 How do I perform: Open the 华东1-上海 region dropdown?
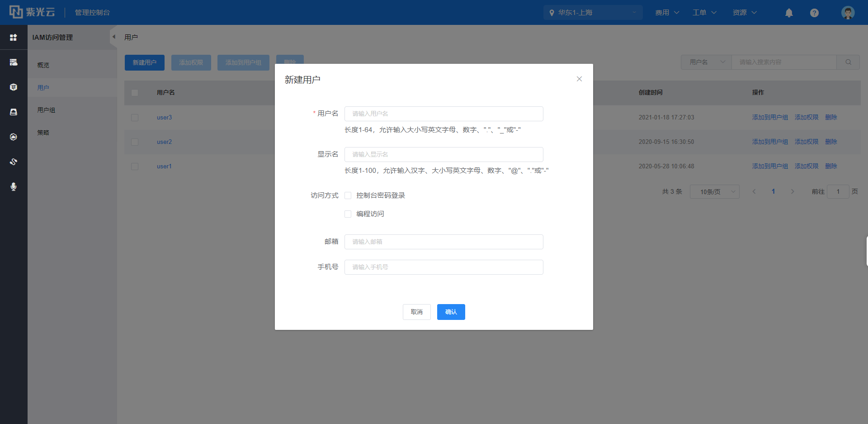point(593,13)
